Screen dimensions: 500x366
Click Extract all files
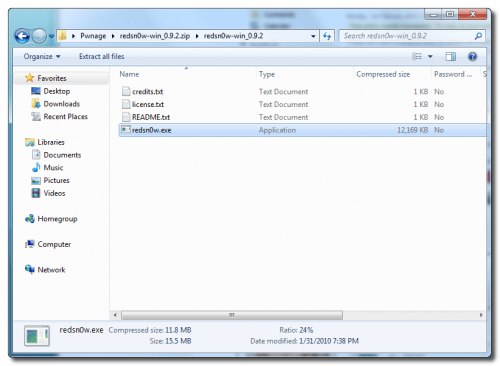pyautogui.click(x=102, y=56)
